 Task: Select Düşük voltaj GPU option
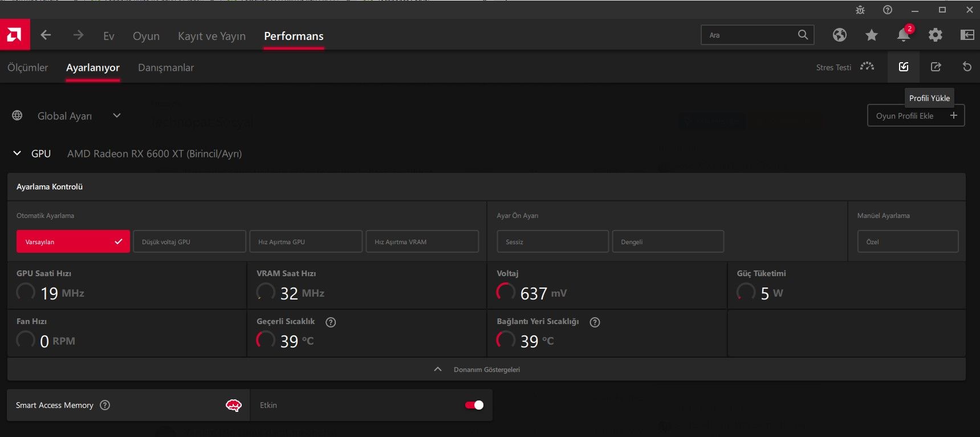pos(190,241)
